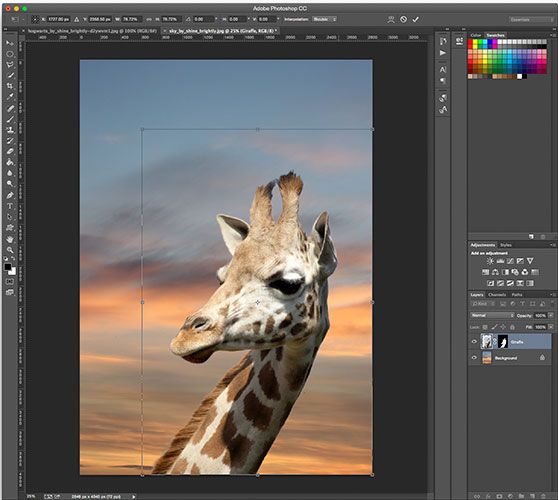558x500 pixels.
Task: Select the Elliptical Marquee tool
Action: 10,54
